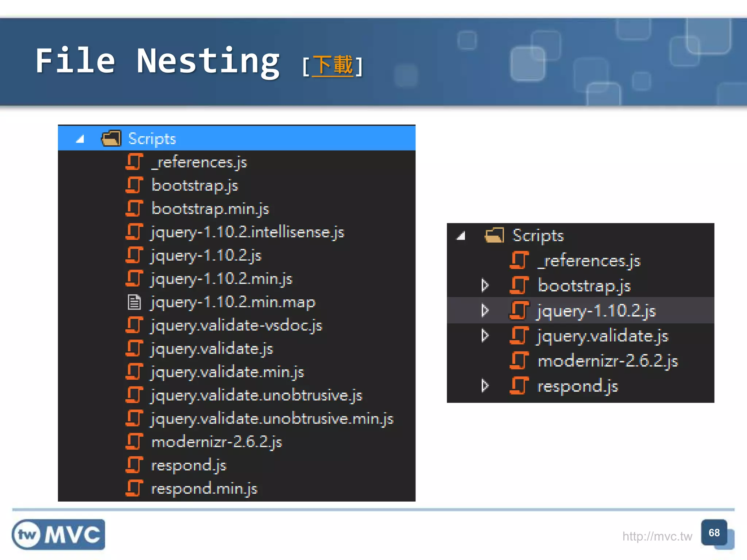747x560 pixels.
Task: Click the bootstrap.js file icon in left tree
Action: coord(134,185)
